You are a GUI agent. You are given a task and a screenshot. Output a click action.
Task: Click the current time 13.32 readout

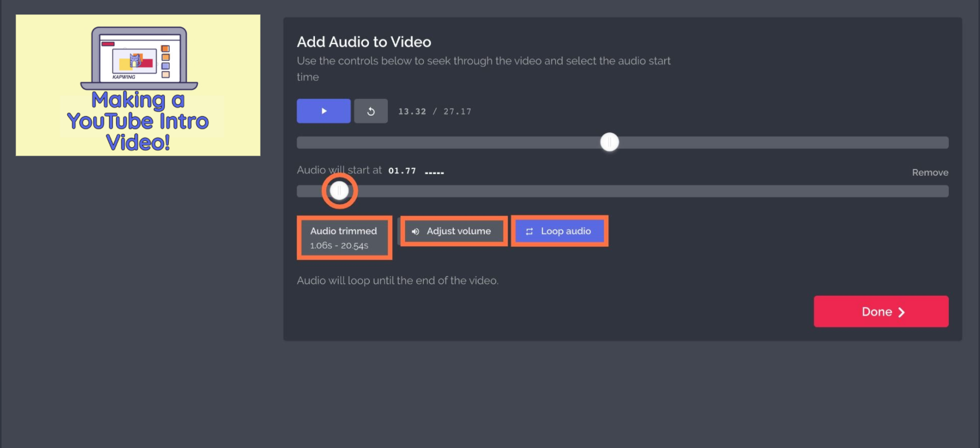click(412, 112)
